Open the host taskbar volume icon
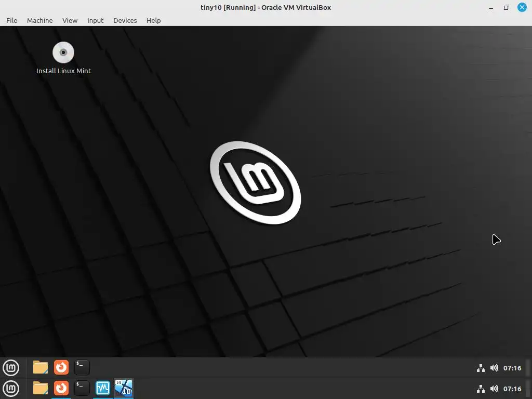Image resolution: width=532 pixels, height=399 pixels. click(x=494, y=389)
